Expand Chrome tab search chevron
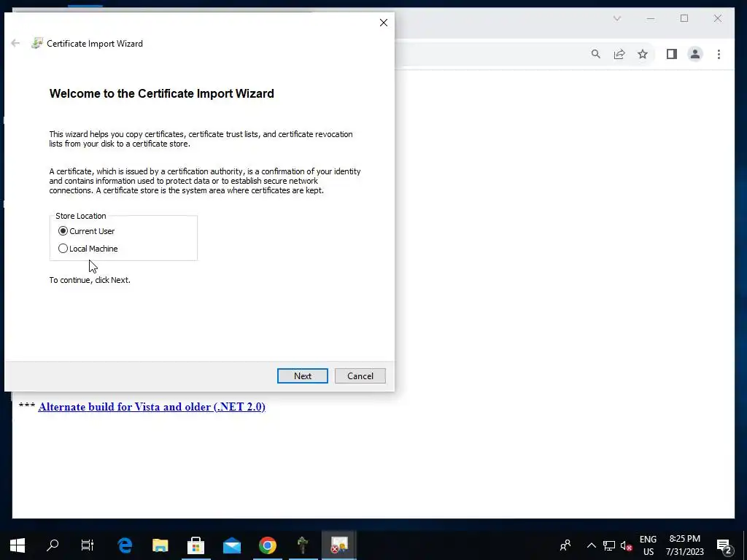This screenshot has width=747, height=560. (617, 18)
